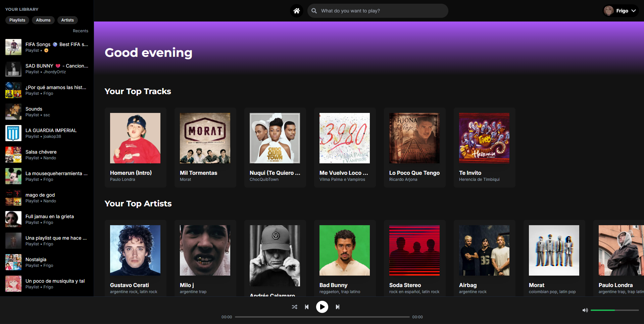Click 'mago de god' playlist title
The width and height of the screenshot is (644, 324).
click(40, 195)
